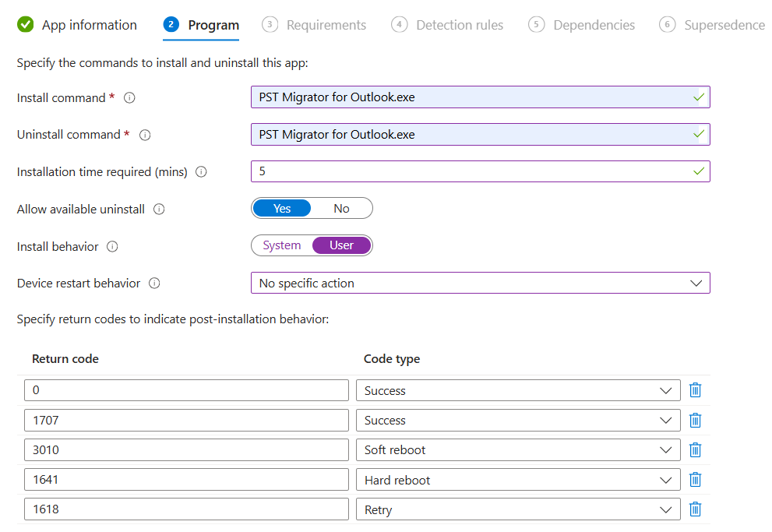Click the return code 1641 field
This screenshot has height=532, width=772.
[x=186, y=479]
